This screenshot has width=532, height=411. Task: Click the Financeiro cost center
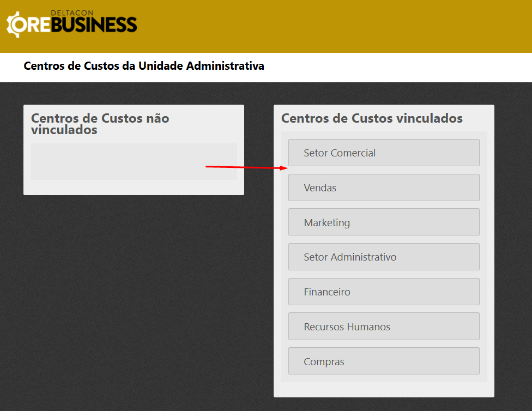(x=383, y=292)
